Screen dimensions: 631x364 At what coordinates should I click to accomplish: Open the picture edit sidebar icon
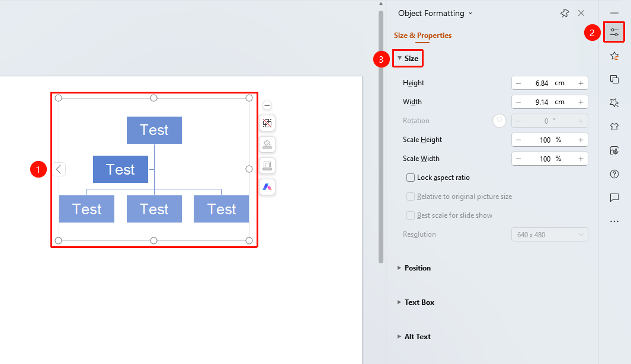(x=614, y=150)
